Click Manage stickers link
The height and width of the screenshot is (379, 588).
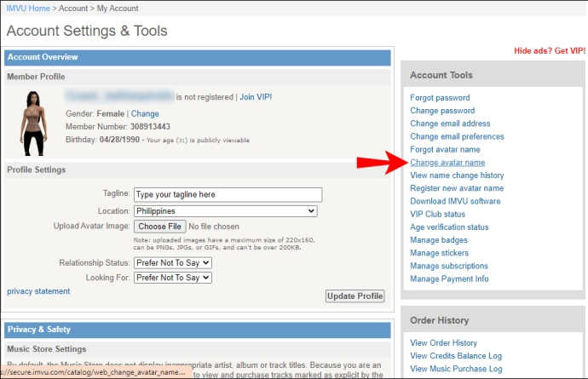(439, 253)
